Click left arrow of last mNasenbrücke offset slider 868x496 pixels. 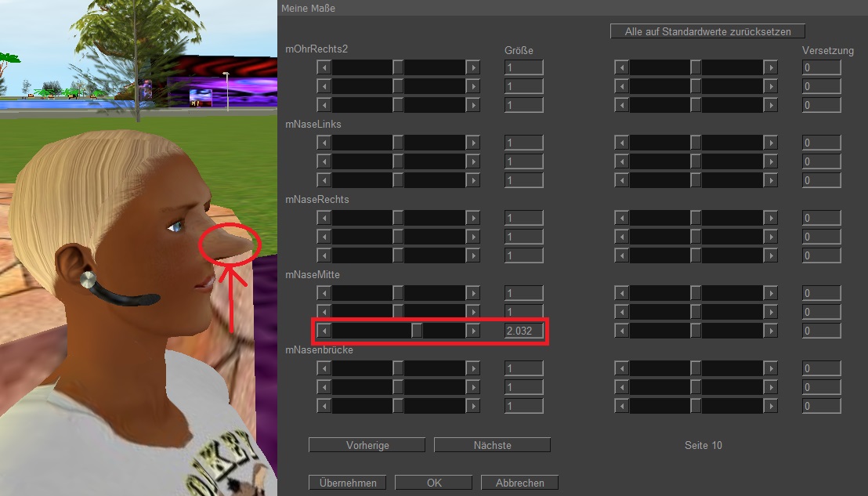click(621, 406)
